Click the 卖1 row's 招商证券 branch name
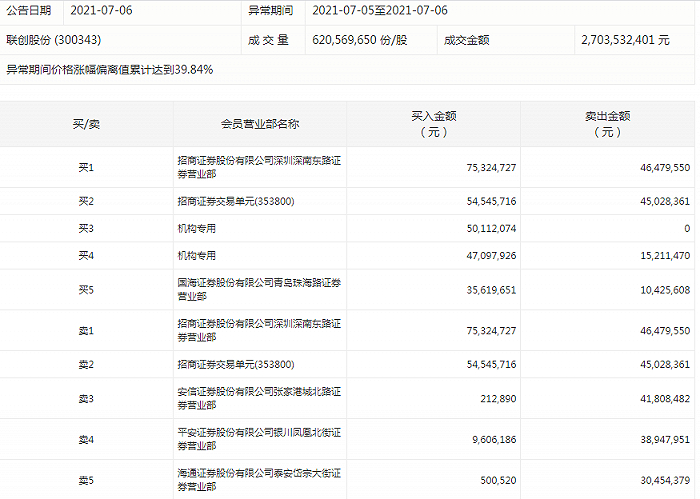The width and height of the screenshot is (700, 499). 259,330
